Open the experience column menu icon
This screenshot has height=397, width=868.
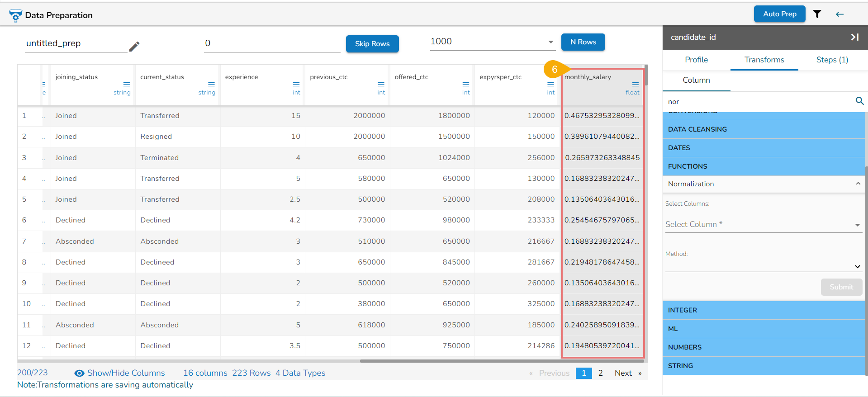(296, 85)
